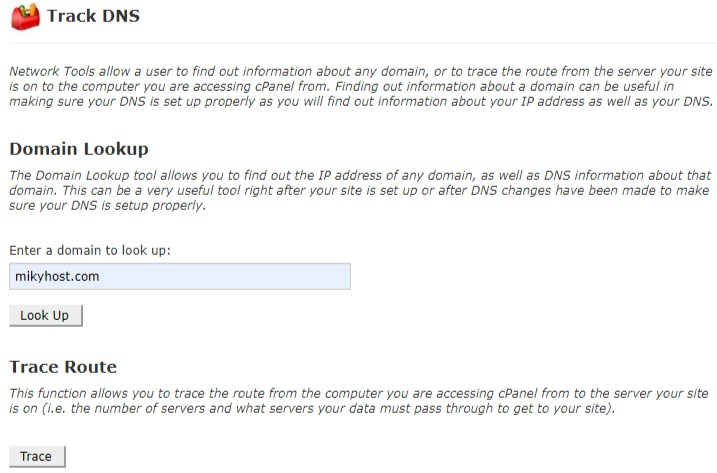This screenshot has width=717, height=473.
Task: Select the Trace Route heading
Action: pyautogui.click(x=63, y=367)
